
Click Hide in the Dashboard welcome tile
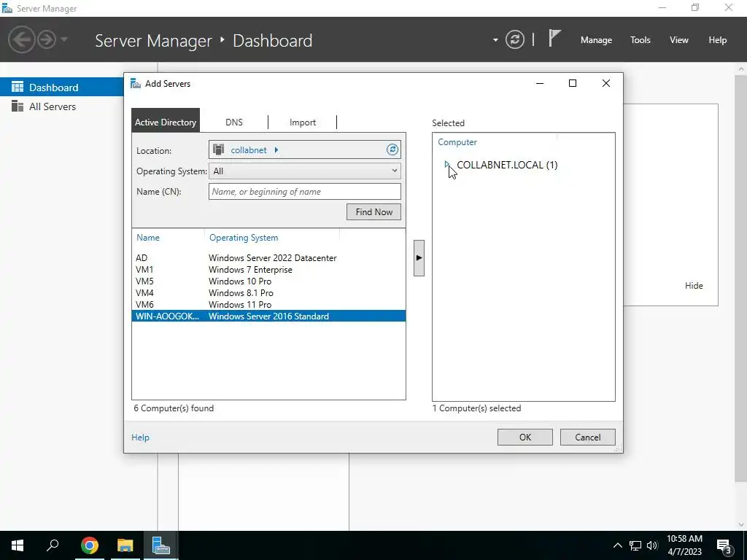click(x=694, y=286)
